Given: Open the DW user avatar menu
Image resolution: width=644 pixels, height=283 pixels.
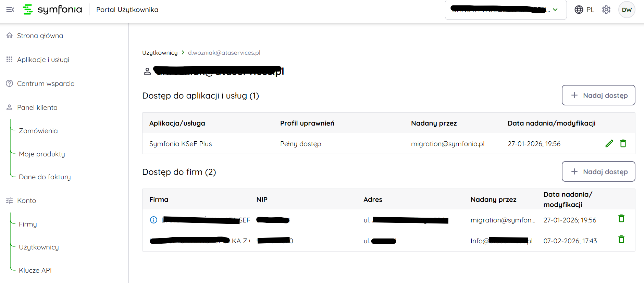Looking at the screenshot, I should point(627,10).
